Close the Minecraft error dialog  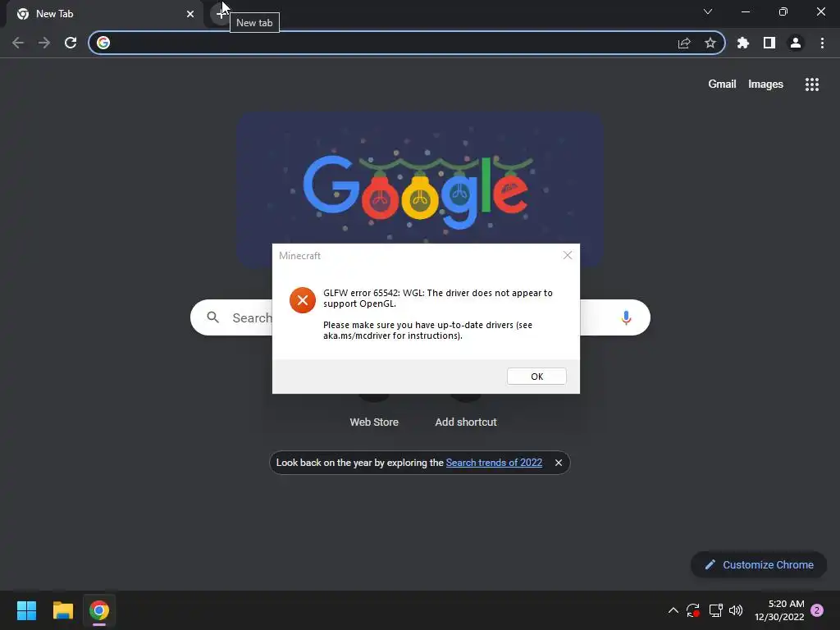[568, 256]
